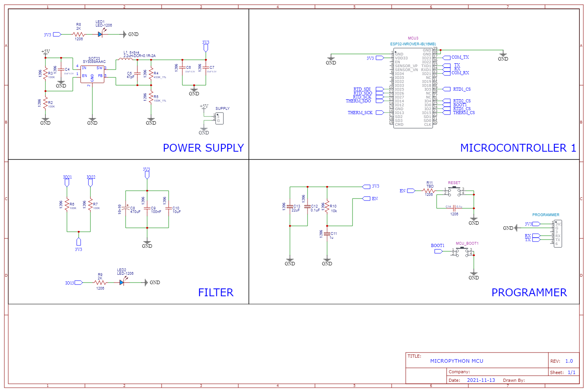Select the C9 100nF capacitor
Viewport: 588px width, 392px height.
(147, 208)
